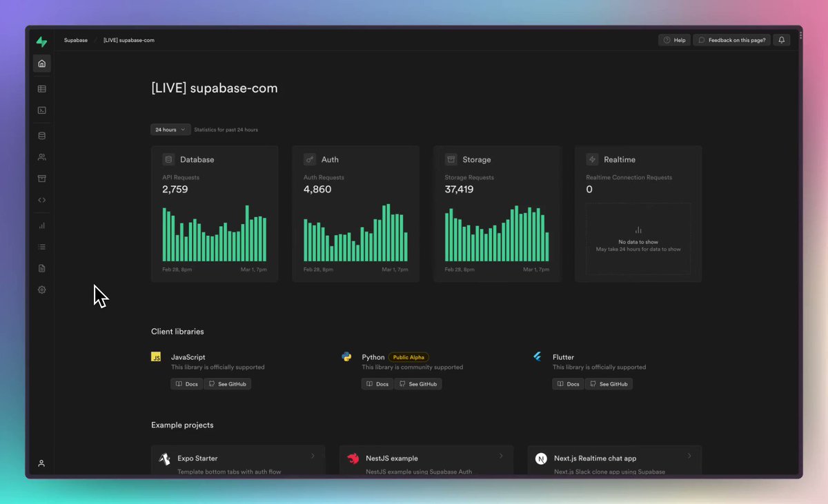Click the NestJS example logo icon
Image resolution: width=828 pixels, height=504 pixels.
[x=353, y=458]
